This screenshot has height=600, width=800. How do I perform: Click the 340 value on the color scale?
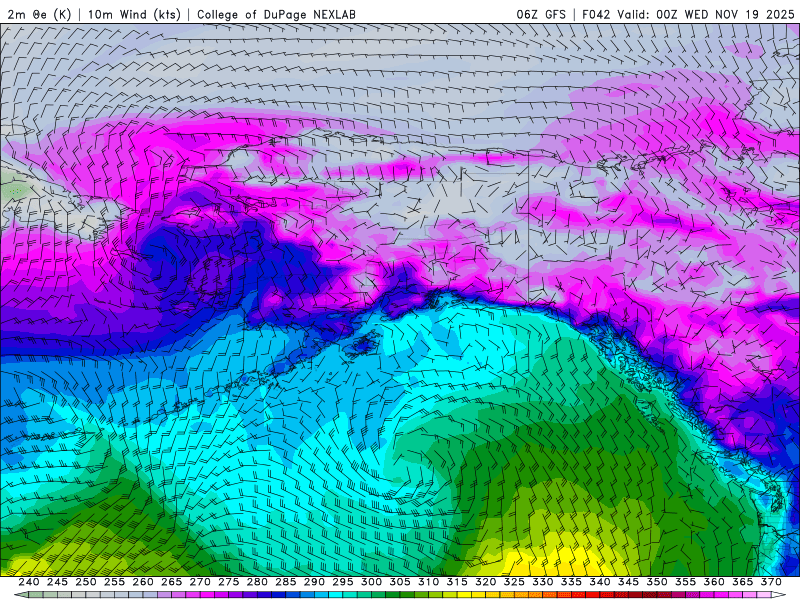pyautogui.click(x=600, y=582)
